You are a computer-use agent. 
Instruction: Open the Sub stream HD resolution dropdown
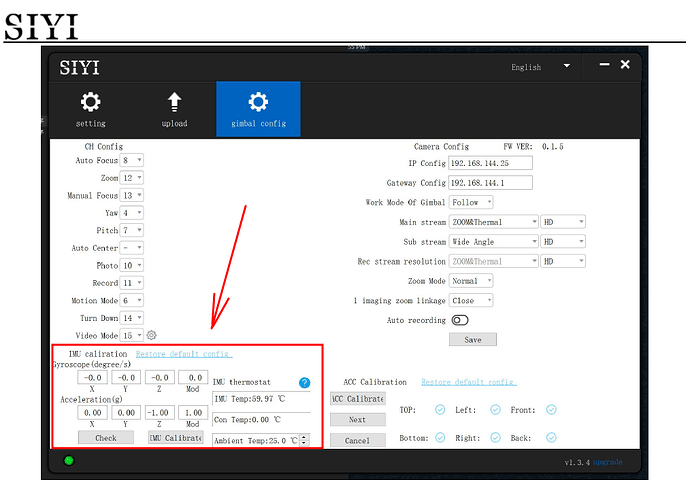click(x=563, y=242)
